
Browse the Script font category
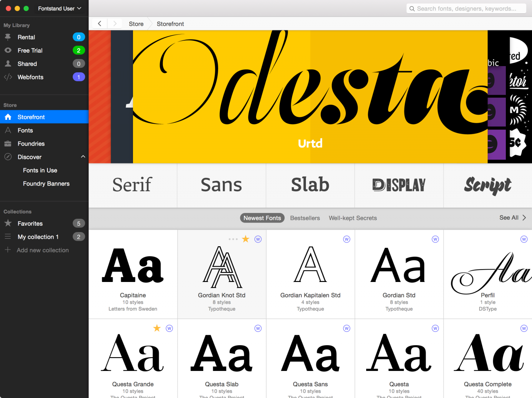pos(488,185)
